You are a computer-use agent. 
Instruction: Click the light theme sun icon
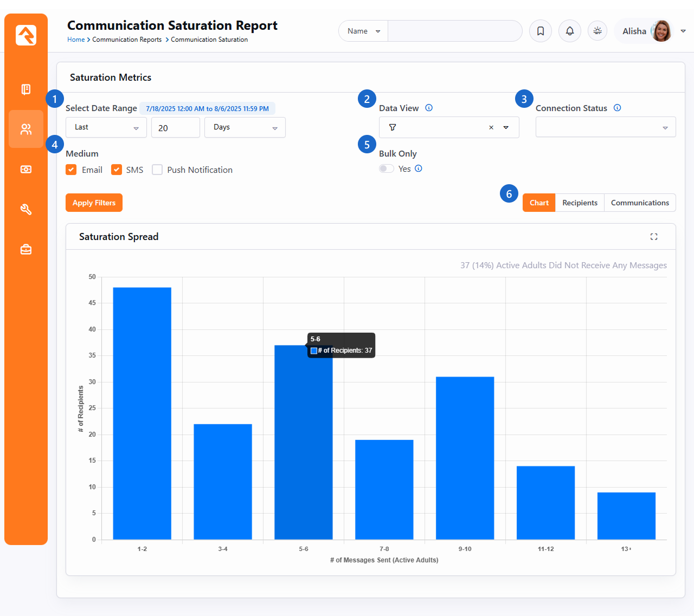(597, 31)
